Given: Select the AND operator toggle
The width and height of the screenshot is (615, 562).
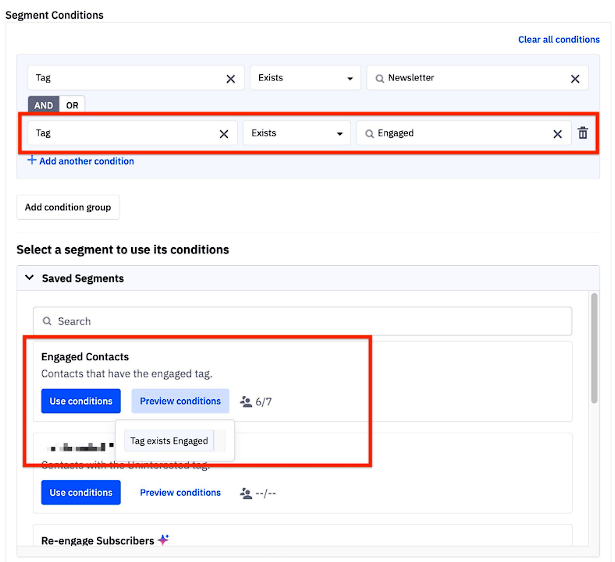Looking at the screenshot, I should tap(44, 105).
